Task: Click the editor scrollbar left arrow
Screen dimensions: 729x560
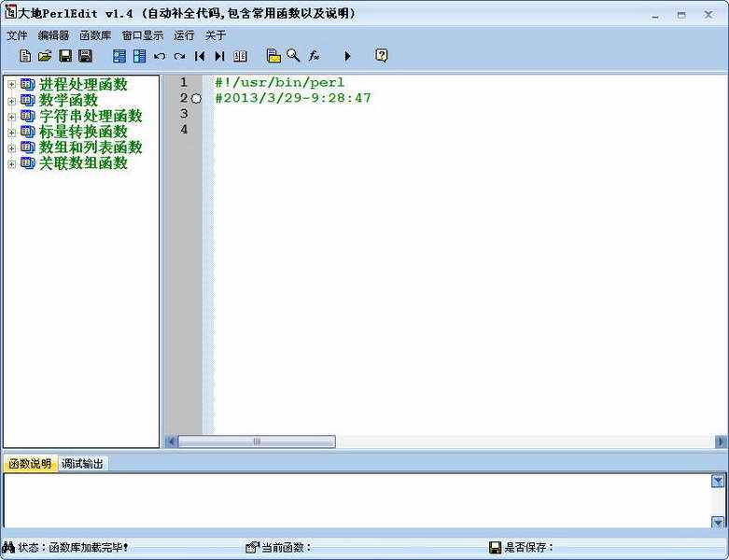Action: pos(172,441)
